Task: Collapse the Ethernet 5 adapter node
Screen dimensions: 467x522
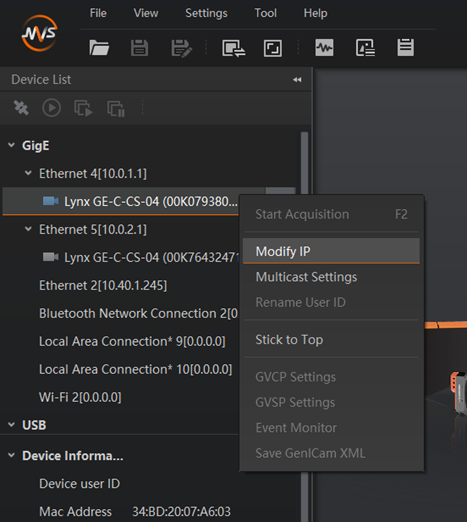Action: point(28,229)
